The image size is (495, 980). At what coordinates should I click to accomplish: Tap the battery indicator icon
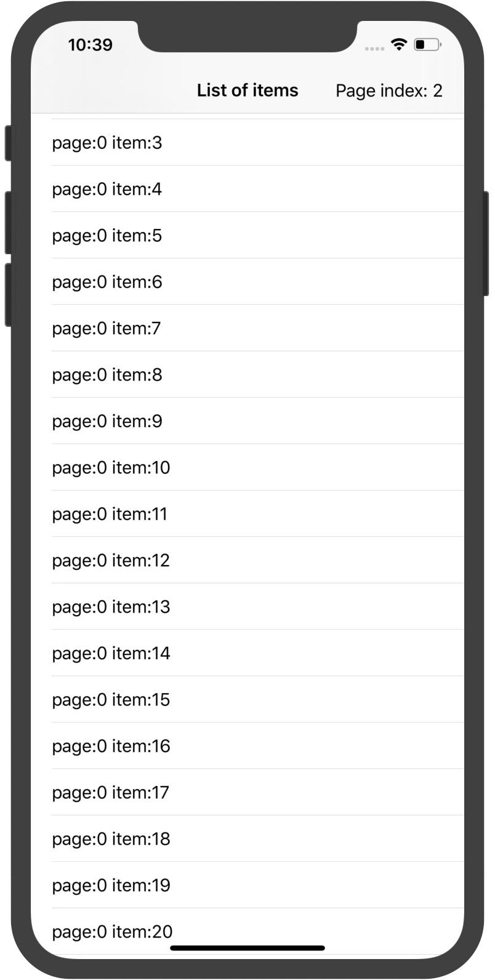pos(427,44)
